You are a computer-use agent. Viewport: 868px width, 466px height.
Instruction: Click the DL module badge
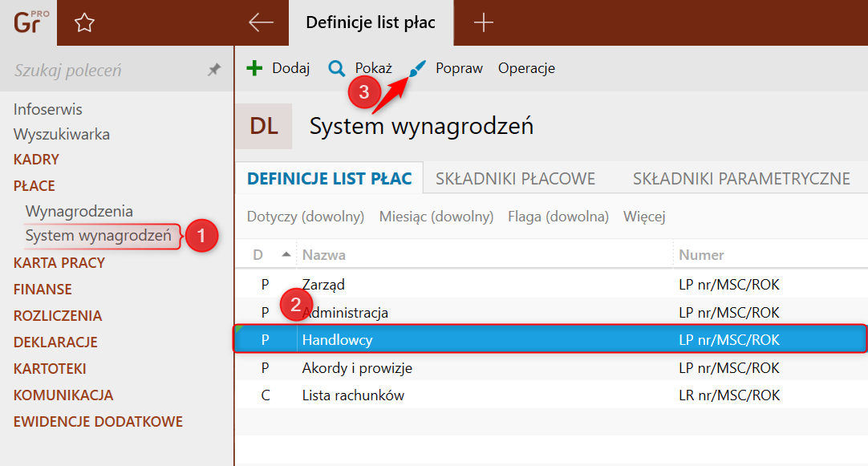click(263, 126)
